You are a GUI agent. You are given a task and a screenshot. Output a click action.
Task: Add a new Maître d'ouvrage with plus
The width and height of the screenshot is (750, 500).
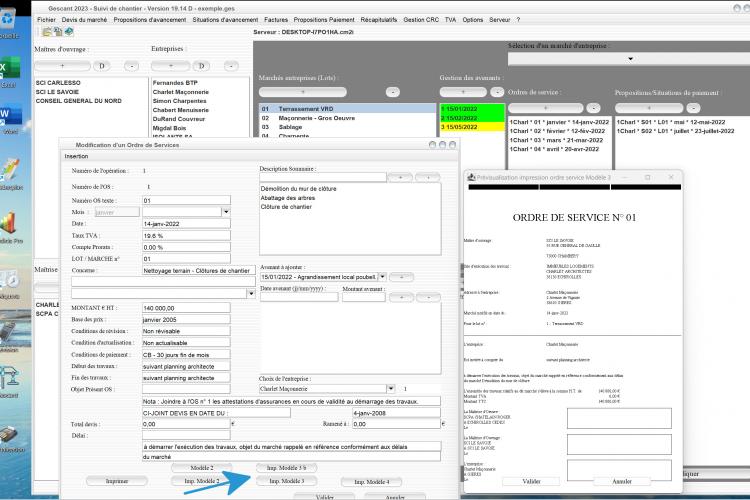pos(62,66)
